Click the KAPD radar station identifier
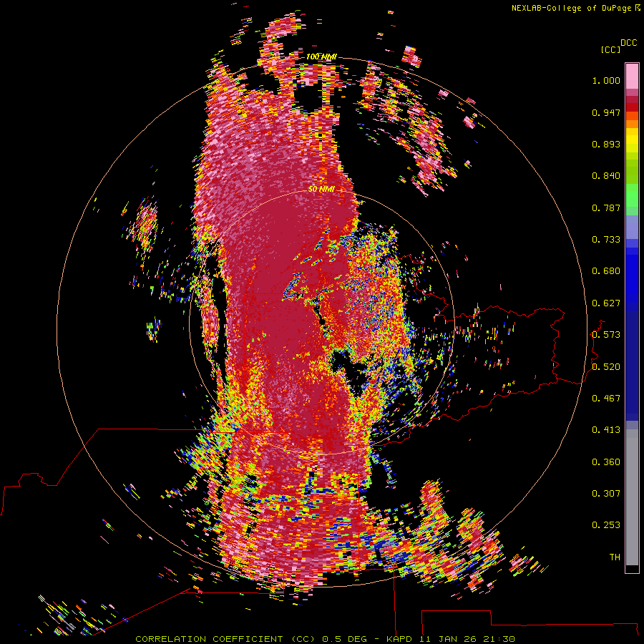The height and width of the screenshot is (644, 644). tap(401, 639)
